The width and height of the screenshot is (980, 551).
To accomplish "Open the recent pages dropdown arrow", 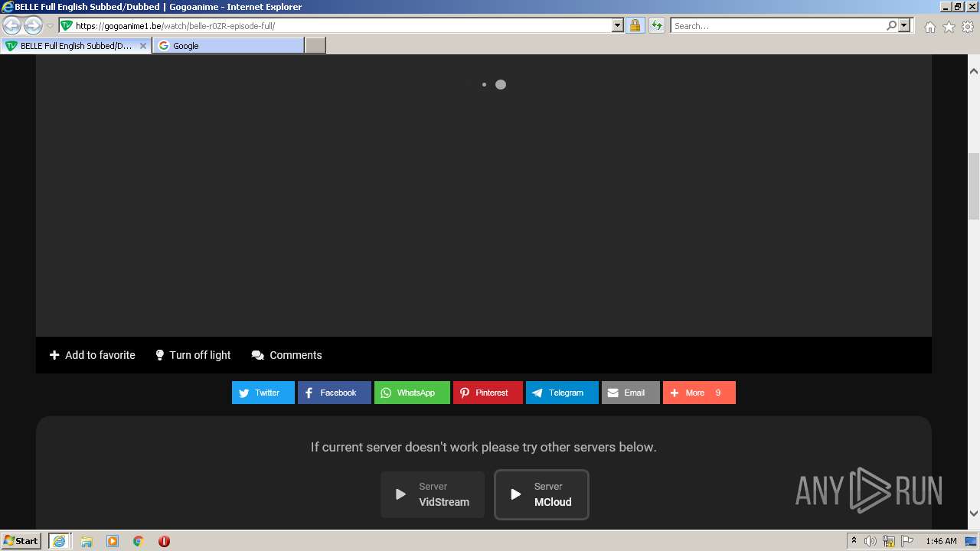I will [x=51, y=26].
